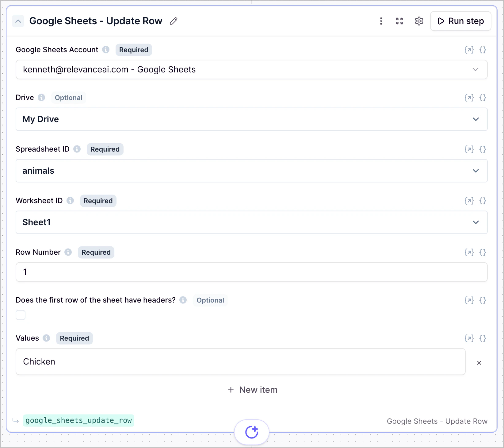Toggle variable insertion for Google Sheets Account

[x=469, y=50]
